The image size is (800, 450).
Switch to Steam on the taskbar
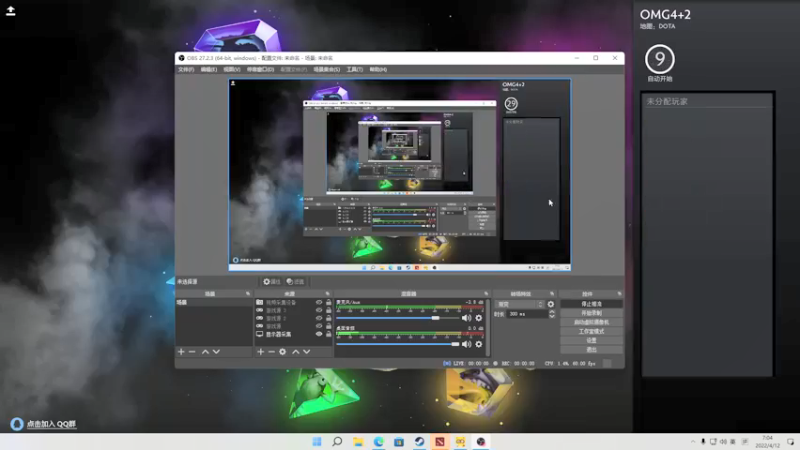[x=419, y=441]
